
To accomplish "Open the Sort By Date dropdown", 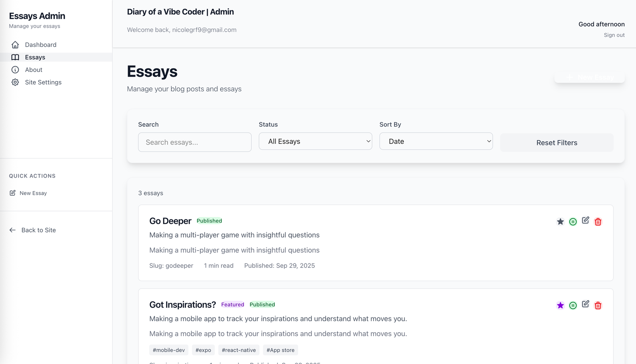I will (x=436, y=141).
